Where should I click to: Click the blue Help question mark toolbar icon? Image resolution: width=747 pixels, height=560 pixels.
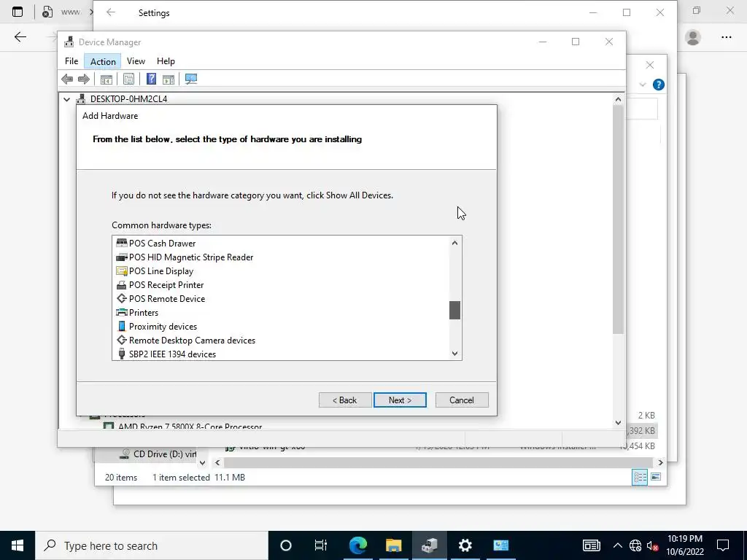click(151, 79)
